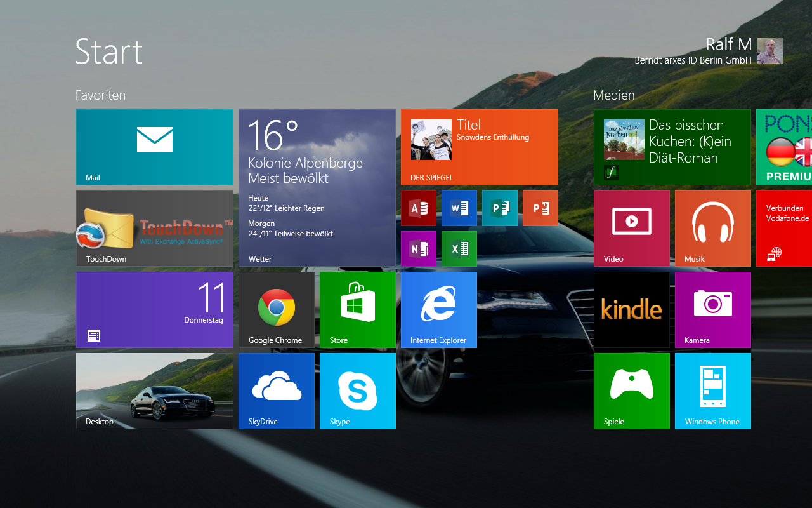This screenshot has width=812, height=508.
Task: Click the Berndt arxes ID Berlin GmbH text
Action: (693, 60)
